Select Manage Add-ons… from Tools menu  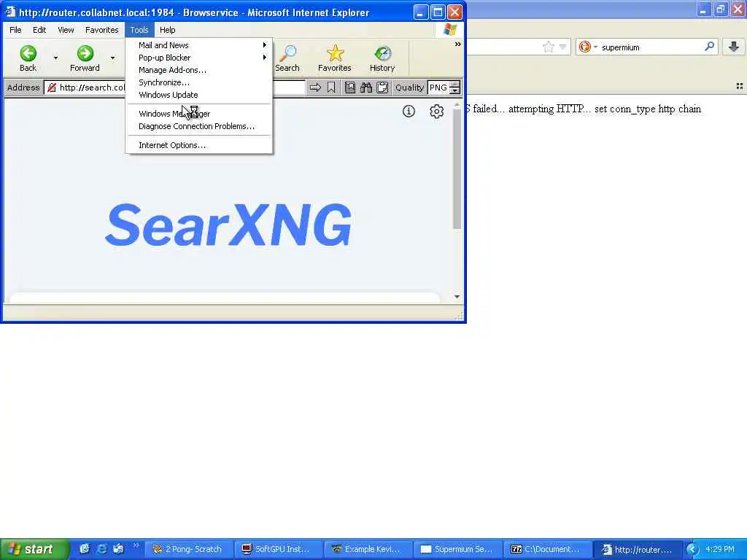pos(199,70)
